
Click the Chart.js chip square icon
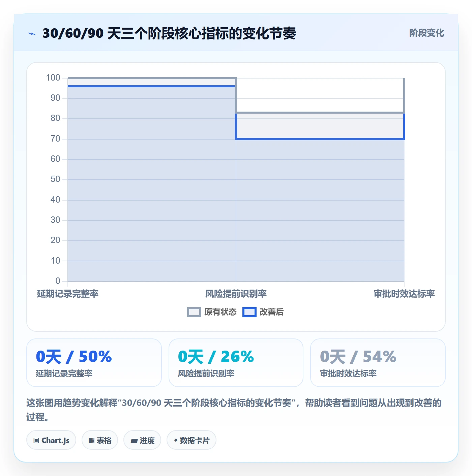pyautogui.click(x=36, y=441)
